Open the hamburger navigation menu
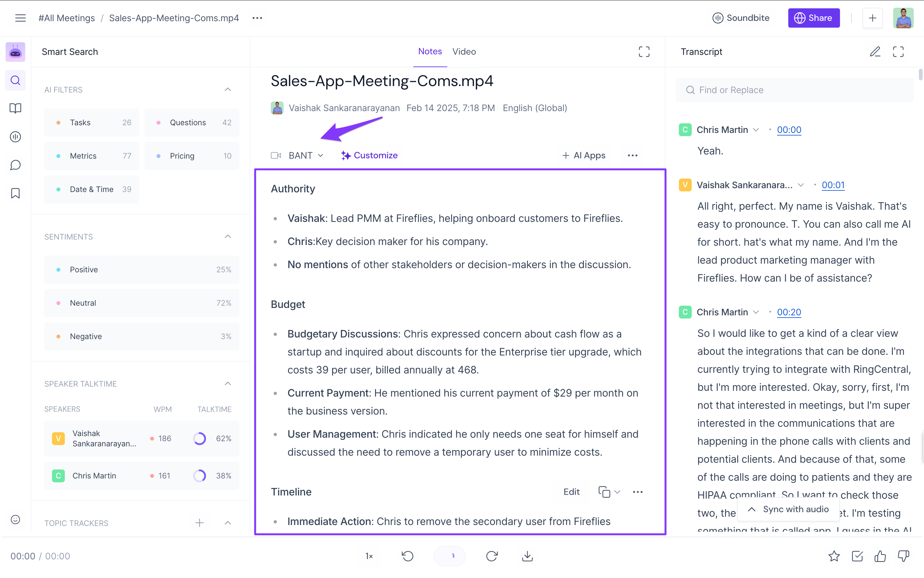 [x=20, y=18]
